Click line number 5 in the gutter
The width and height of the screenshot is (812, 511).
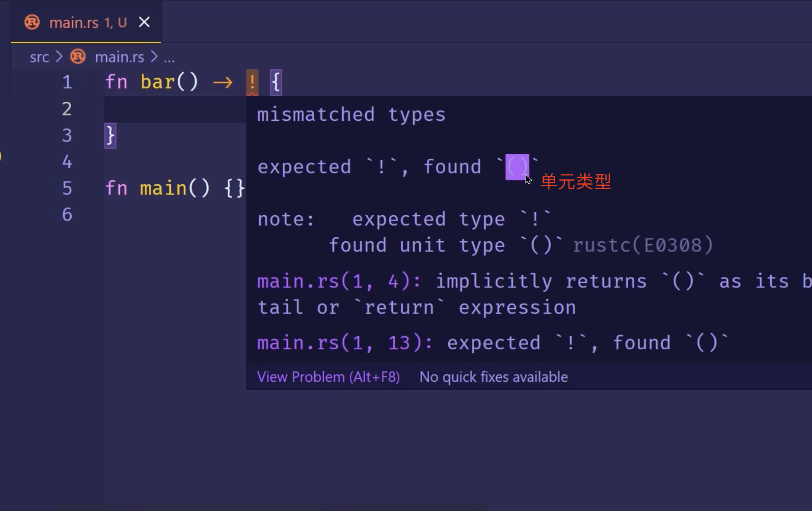[x=67, y=188]
